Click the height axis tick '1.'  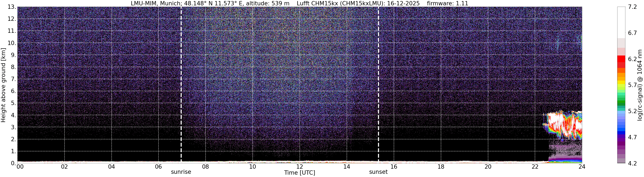point(13,151)
